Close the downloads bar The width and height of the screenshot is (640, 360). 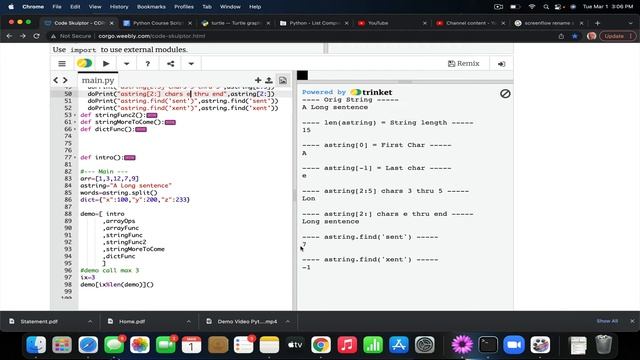point(632,321)
